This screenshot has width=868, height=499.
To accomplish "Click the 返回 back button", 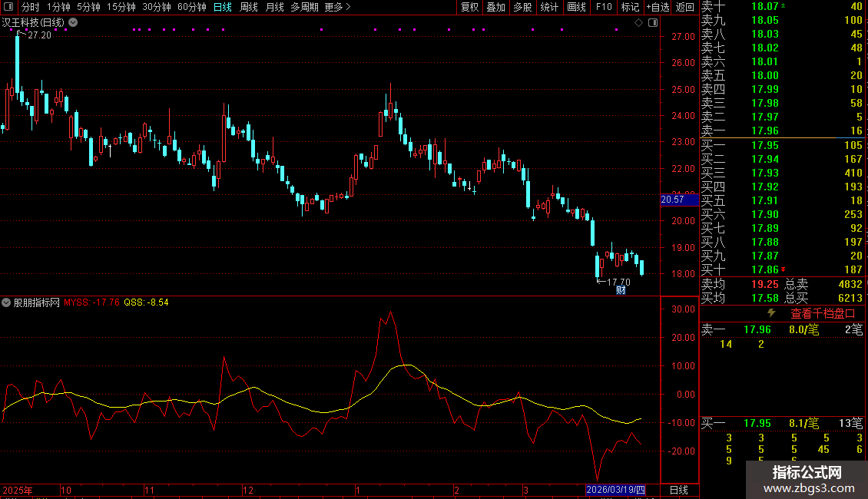I will tap(684, 7).
